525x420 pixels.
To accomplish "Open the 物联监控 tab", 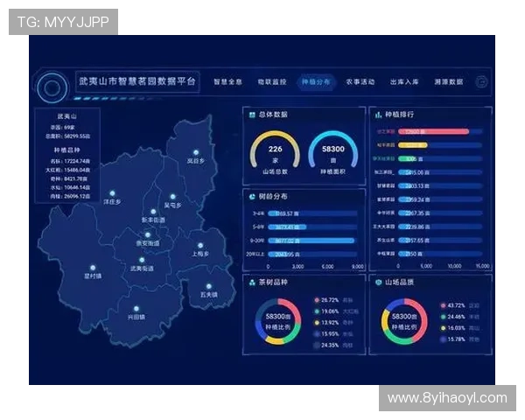I will [272, 81].
